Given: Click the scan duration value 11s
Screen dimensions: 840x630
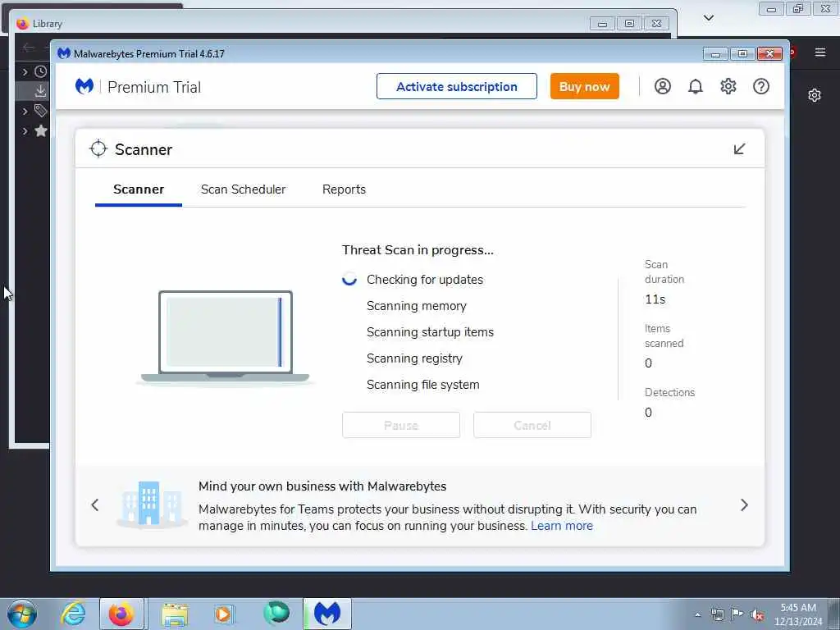Looking at the screenshot, I should click(655, 299).
